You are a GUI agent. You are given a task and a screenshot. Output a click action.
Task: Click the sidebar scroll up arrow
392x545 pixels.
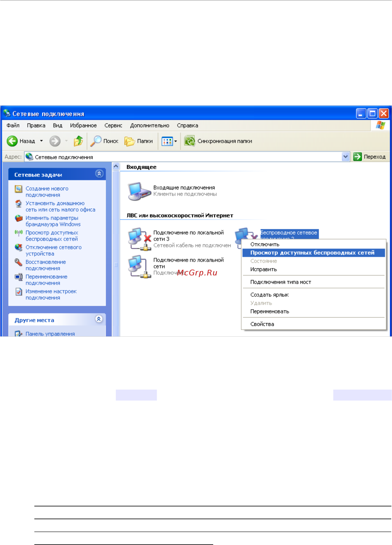coord(116,166)
